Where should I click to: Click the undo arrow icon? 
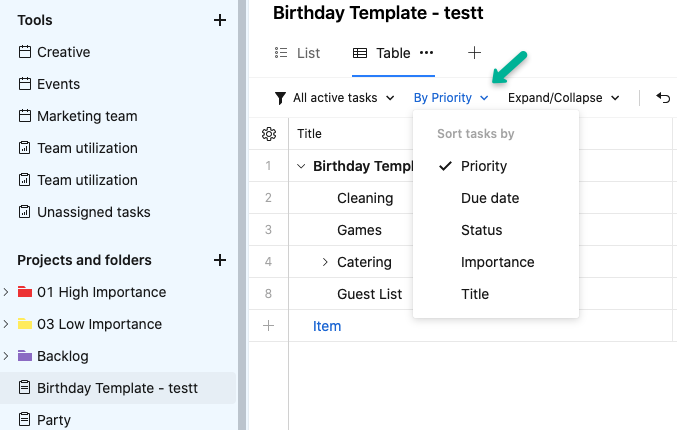[663, 98]
